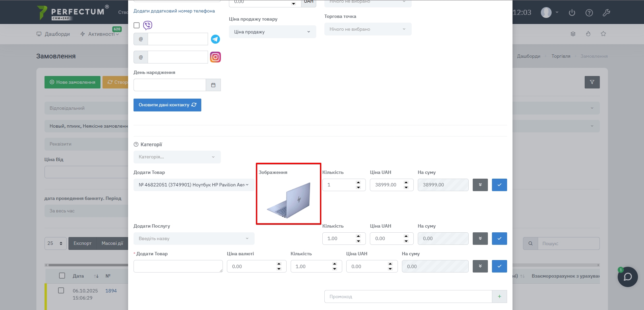Open the Ціна продажу dropdown

[272, 32]
